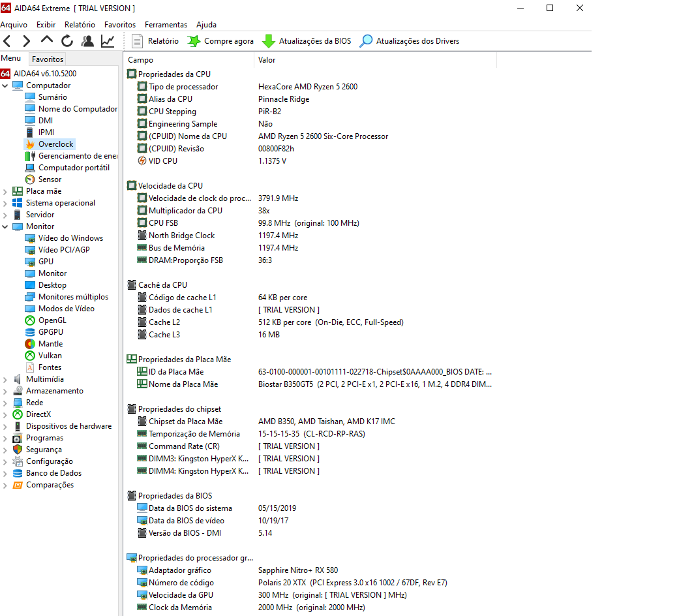Expand the Rede tree node
The width and height of the screenshot is (679, 616).
[5, 403]
